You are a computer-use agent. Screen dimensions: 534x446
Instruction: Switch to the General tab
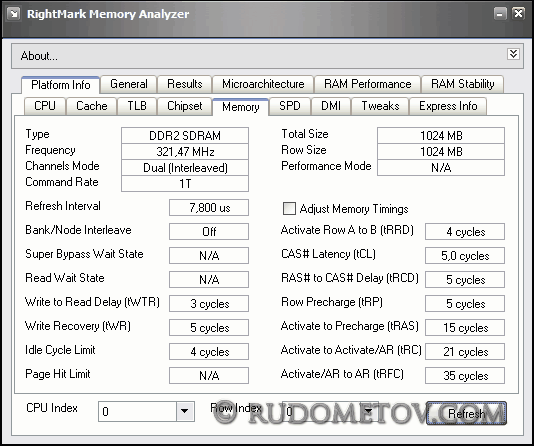click(x=129, y=84)
